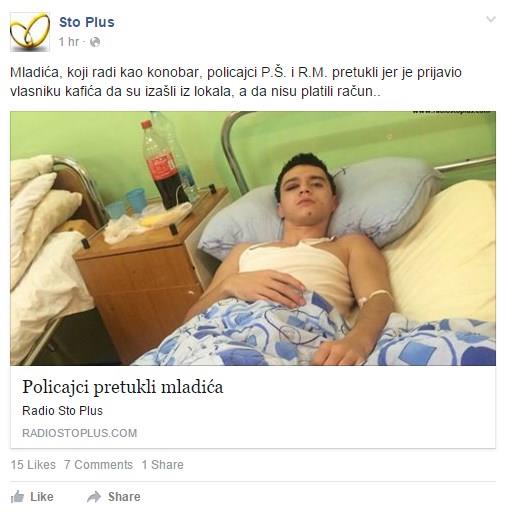Click the watermark URL on the photo
Viewport: 507px width, 512px height.
point(451,112)
